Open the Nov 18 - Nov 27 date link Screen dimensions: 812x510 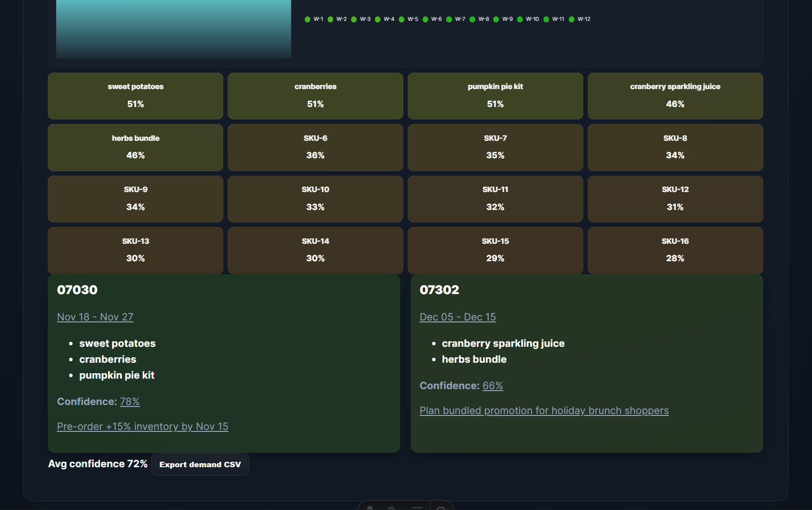(95, 317)
